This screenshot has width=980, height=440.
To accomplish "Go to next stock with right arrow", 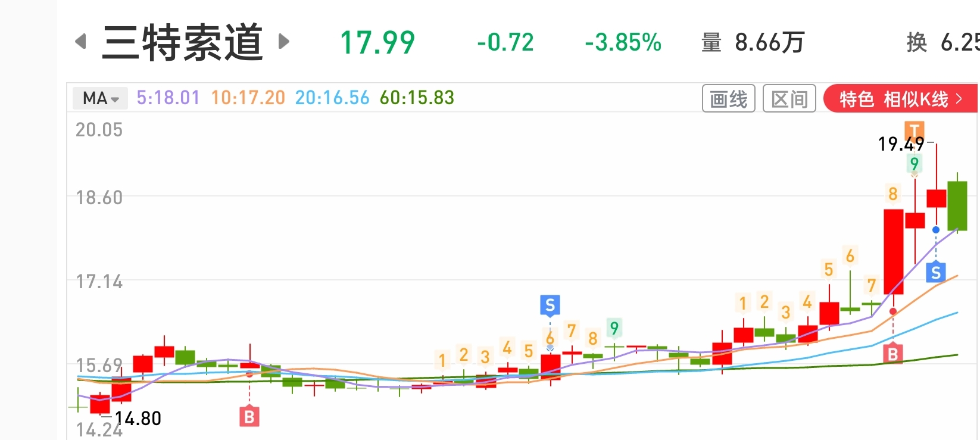I will coord(284,42).
